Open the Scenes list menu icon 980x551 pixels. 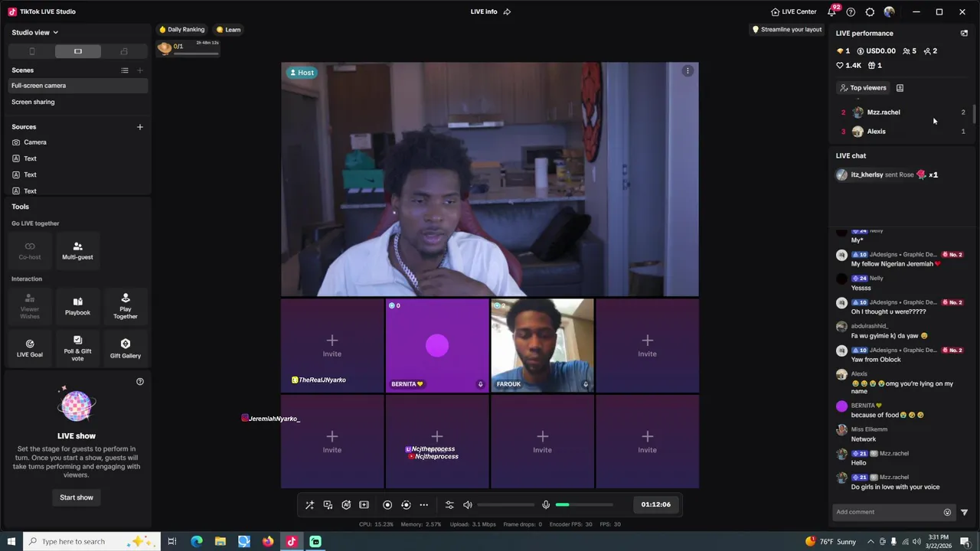(125, 70)
